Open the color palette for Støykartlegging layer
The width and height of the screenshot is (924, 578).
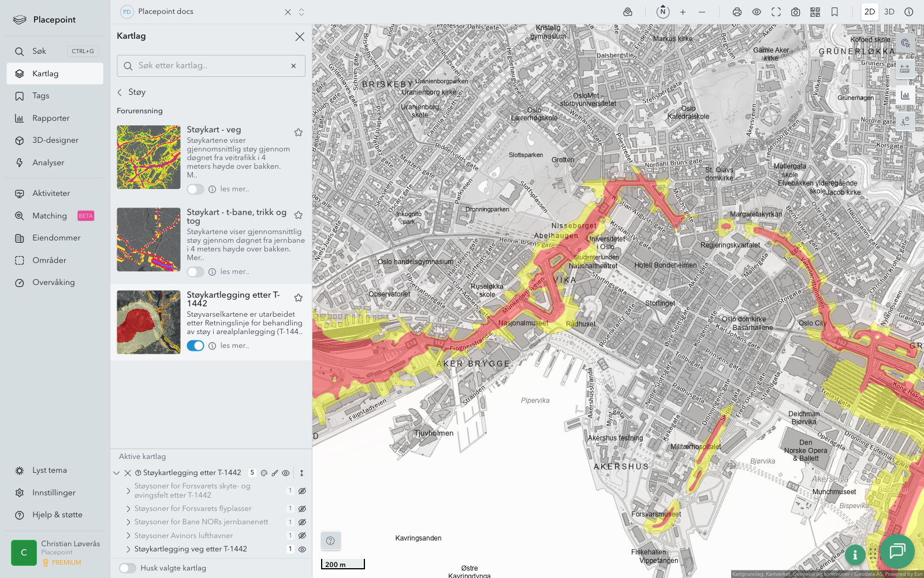pos(264,473)
